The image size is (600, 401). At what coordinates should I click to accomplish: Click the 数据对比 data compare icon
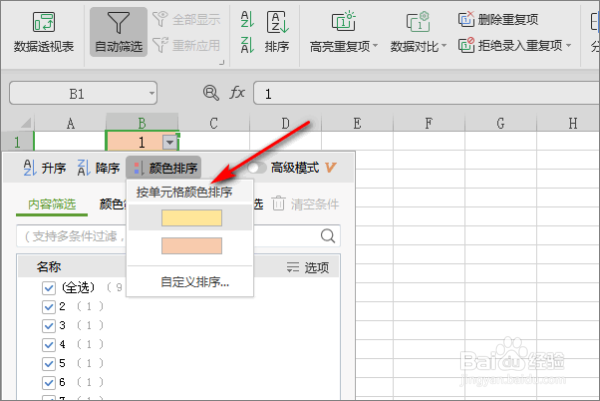[418, 21]
